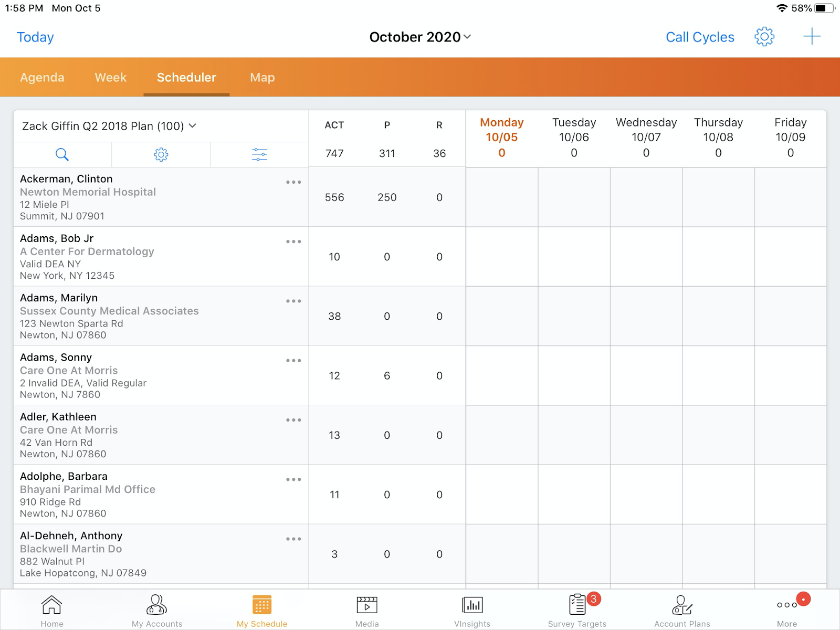Screen dimensions: 840x630
Task: Open Account Plans in bottom bar
Action: 682,611
